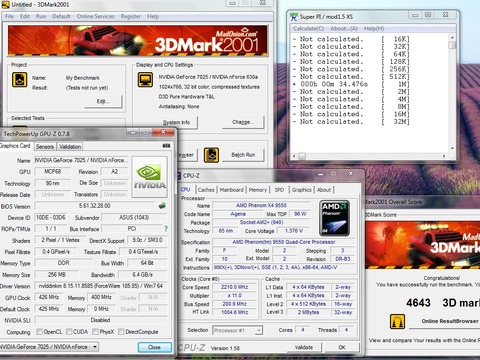Image resolution: width=480 pixels, height=360 pixels.
Task: Open the File menu in 3DMark2001
Action: (9, 16)
